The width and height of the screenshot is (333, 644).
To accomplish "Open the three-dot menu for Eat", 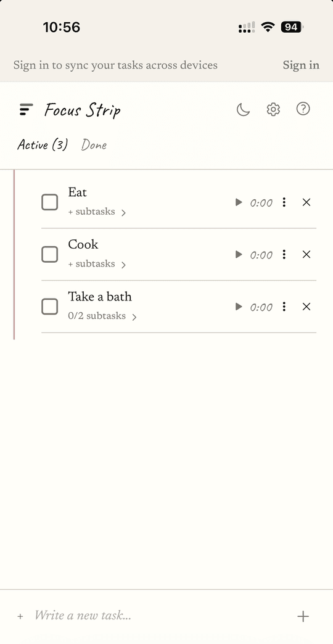I will click(284, 202).
